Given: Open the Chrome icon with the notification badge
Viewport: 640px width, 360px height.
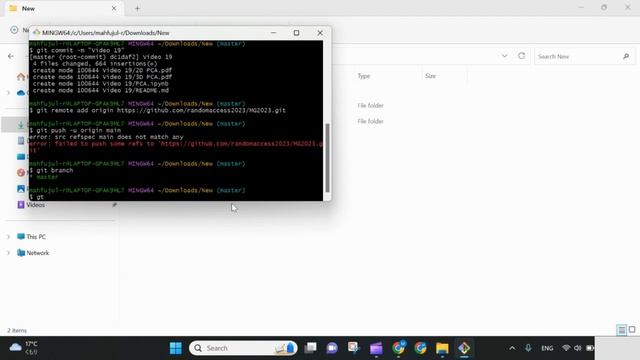Looking at the screenshot, I should pos(398,348).
